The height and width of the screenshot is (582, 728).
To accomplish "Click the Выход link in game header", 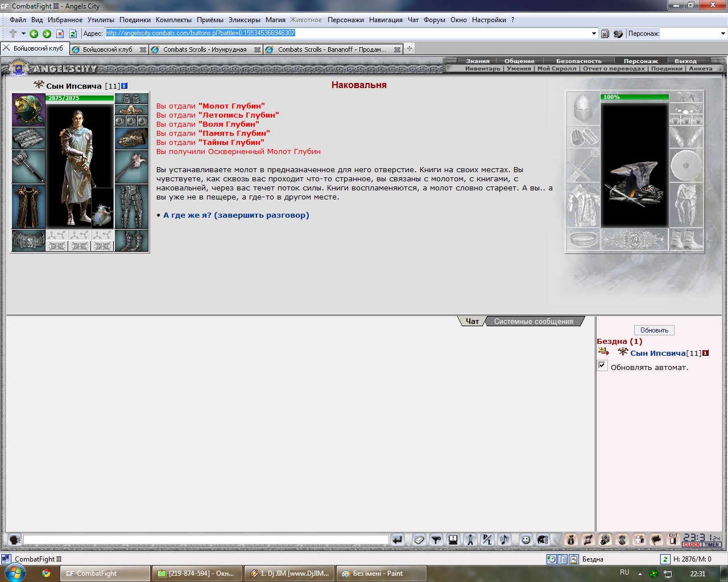I will (685, 61).
